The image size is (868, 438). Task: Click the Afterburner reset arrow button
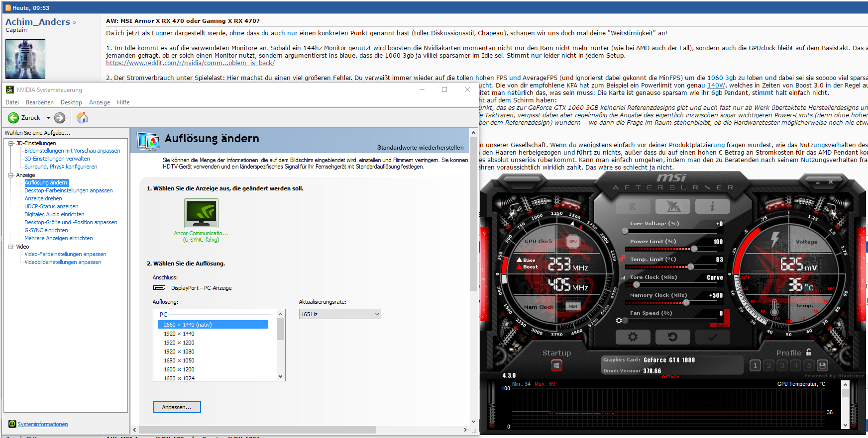tap(672, 337)
